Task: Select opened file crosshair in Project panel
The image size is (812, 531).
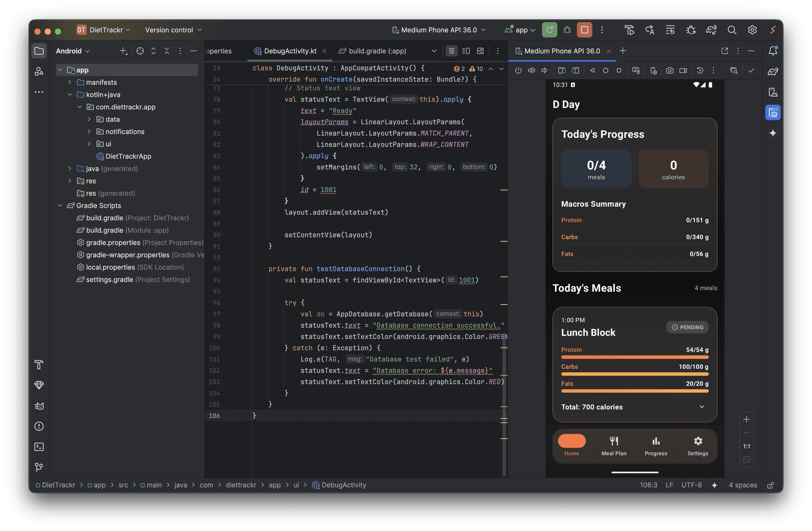Action: [140, 51]
